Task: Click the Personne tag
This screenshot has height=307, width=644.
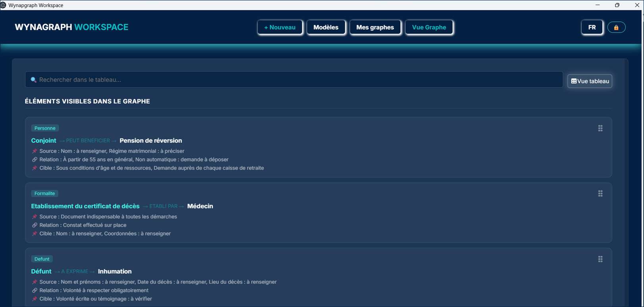Action: pyautogui.click(x=45, y=128)
